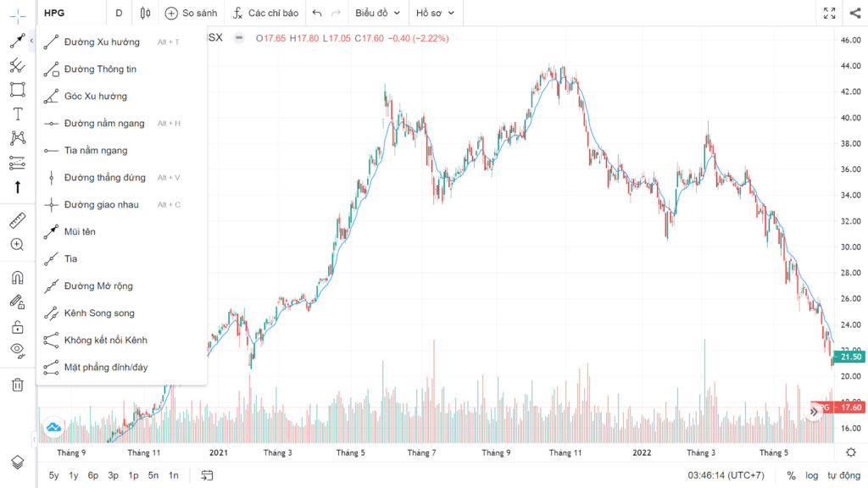Image resolution: width=868 pixels, height=488 pixels.
Task: Undo the last chart action
Action: point(317,13)
